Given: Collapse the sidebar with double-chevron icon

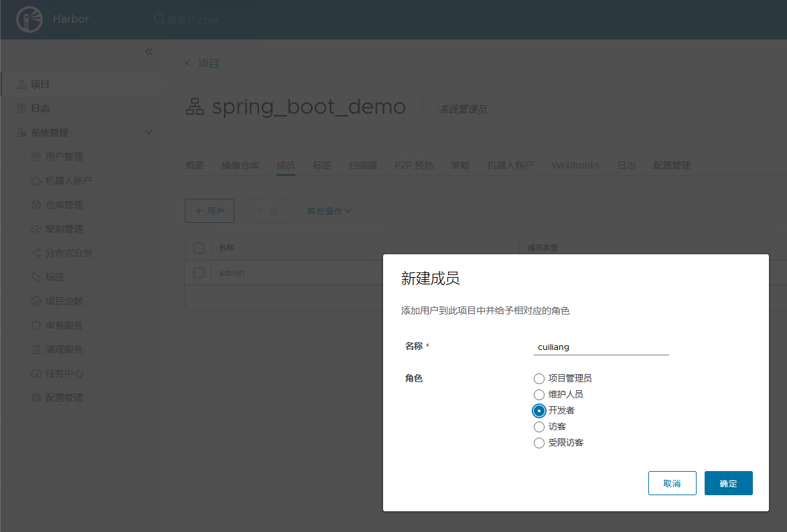Looking at the screenshot, I should pos(149,52).
